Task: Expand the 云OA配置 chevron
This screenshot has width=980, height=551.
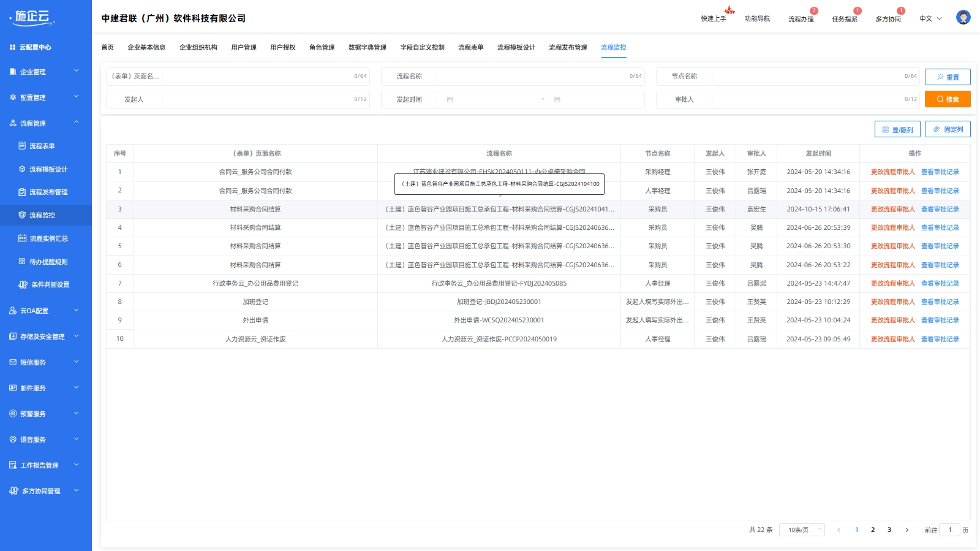Action: [x=77, y=310]
